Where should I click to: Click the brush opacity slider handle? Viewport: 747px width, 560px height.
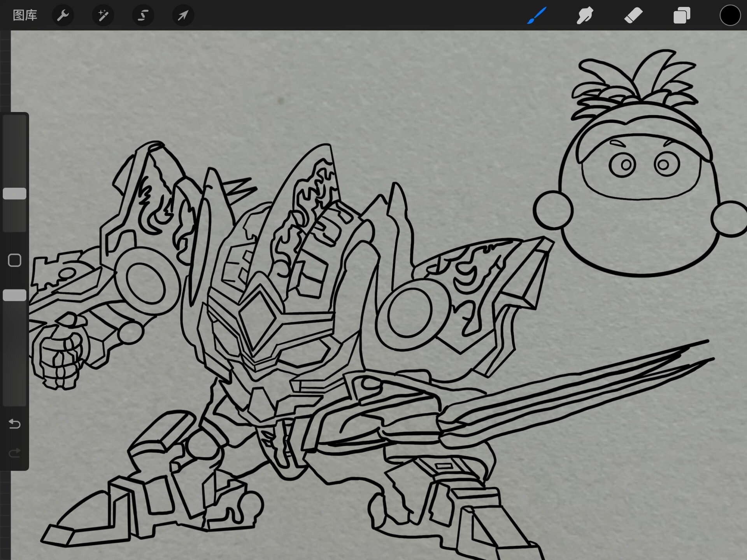pyautogui.click(x=15, y=295)
